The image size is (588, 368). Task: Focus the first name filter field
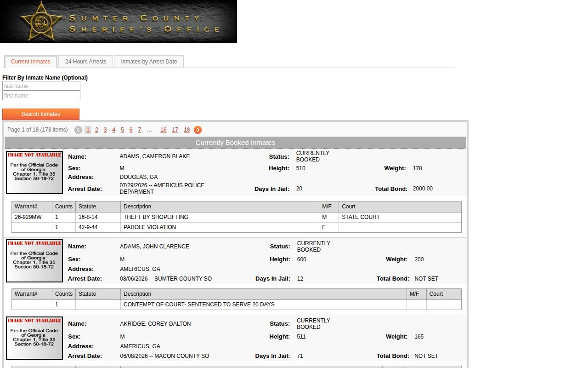tap(41, 96)
